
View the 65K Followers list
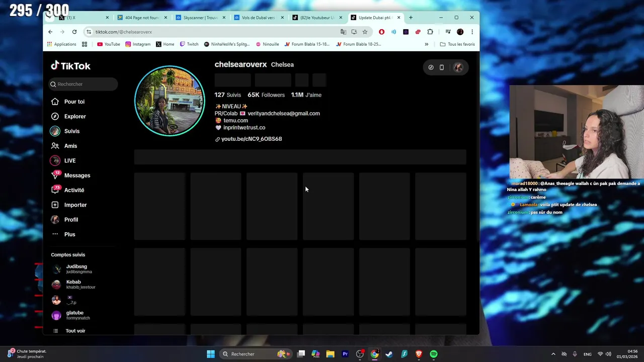coord(266,95)
